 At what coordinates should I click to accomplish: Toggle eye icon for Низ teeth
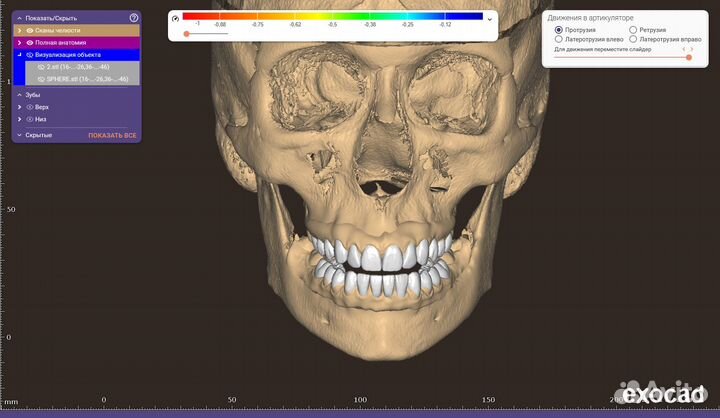30,118
